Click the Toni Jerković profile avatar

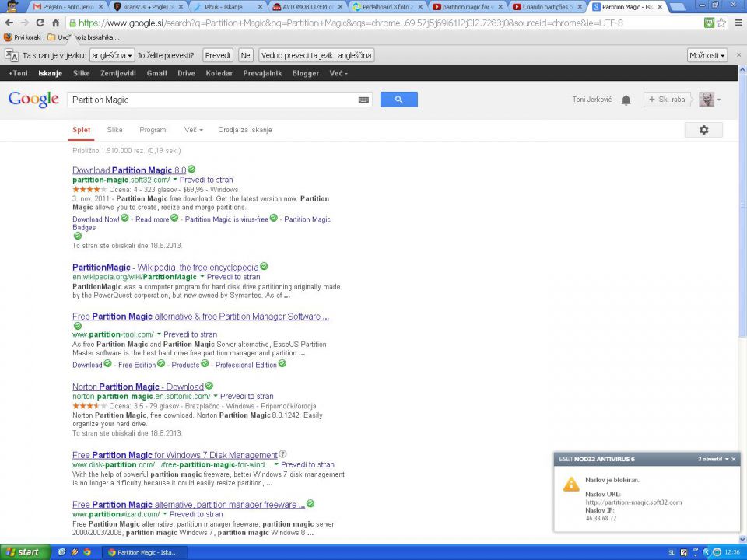(707, 100)
